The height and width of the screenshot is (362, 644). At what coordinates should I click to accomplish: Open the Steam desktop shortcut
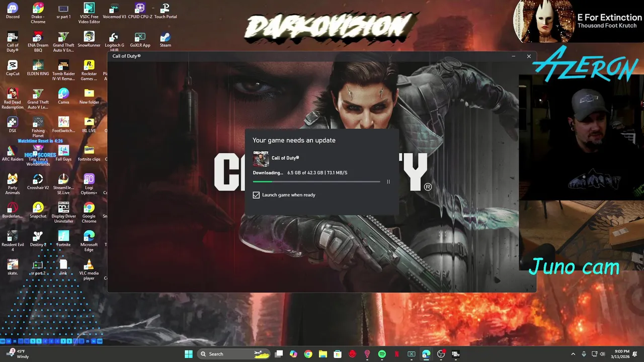click(165, 39)
